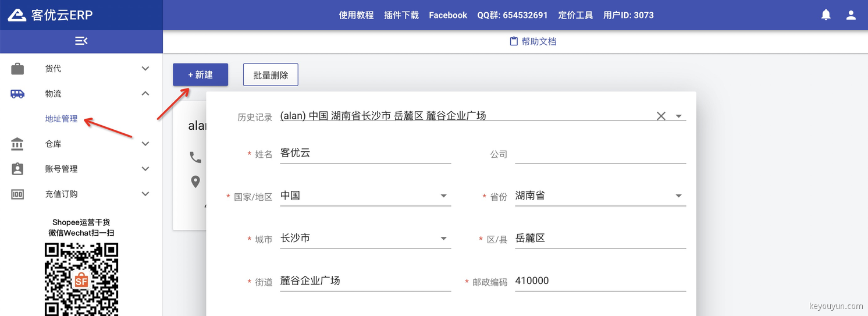This screenshot has height=316, width=868.
Task: Click the 货代 briefcase icon
Action: point(17,69)
